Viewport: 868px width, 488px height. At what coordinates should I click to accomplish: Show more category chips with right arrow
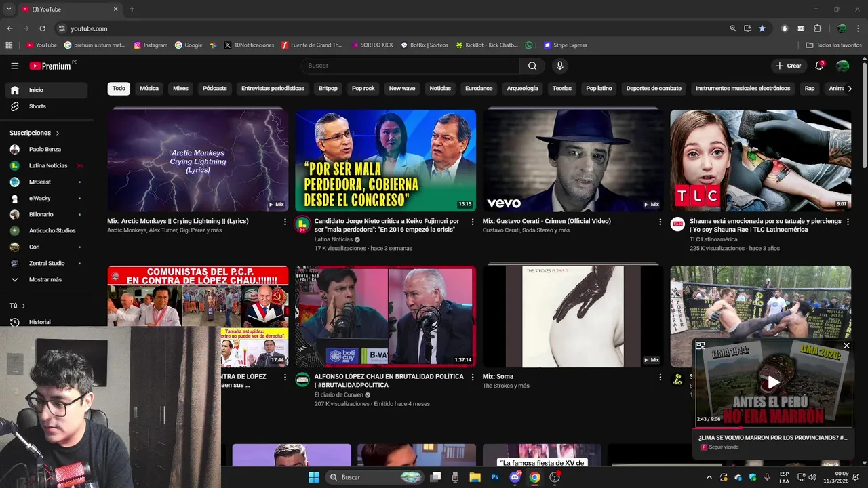[x=850, y=89]
